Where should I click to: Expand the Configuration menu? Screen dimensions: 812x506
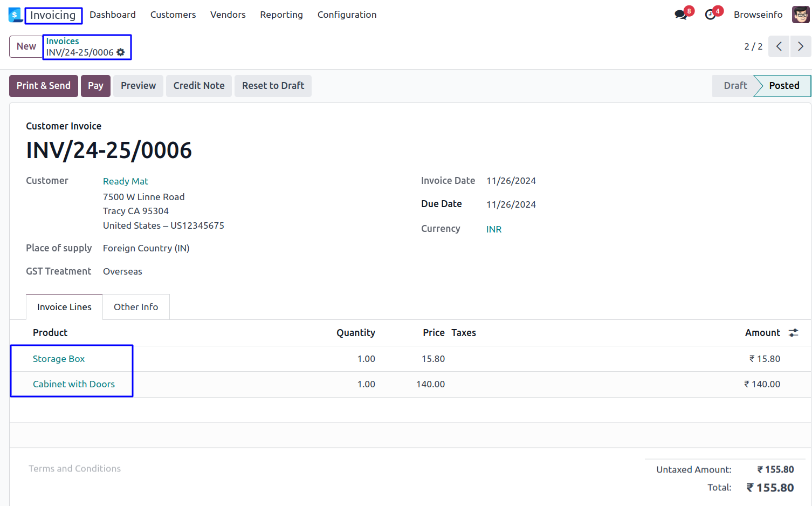tap(347, 15)
